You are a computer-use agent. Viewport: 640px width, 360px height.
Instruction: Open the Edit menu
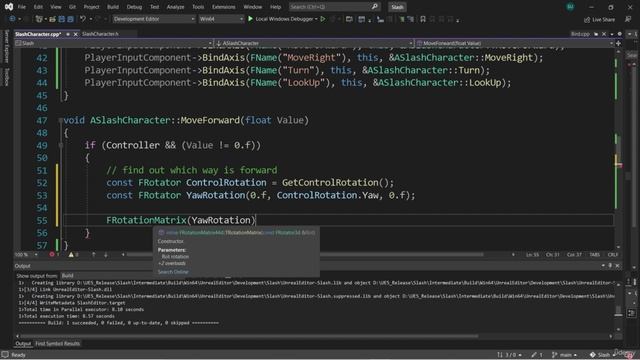[38, 7]
